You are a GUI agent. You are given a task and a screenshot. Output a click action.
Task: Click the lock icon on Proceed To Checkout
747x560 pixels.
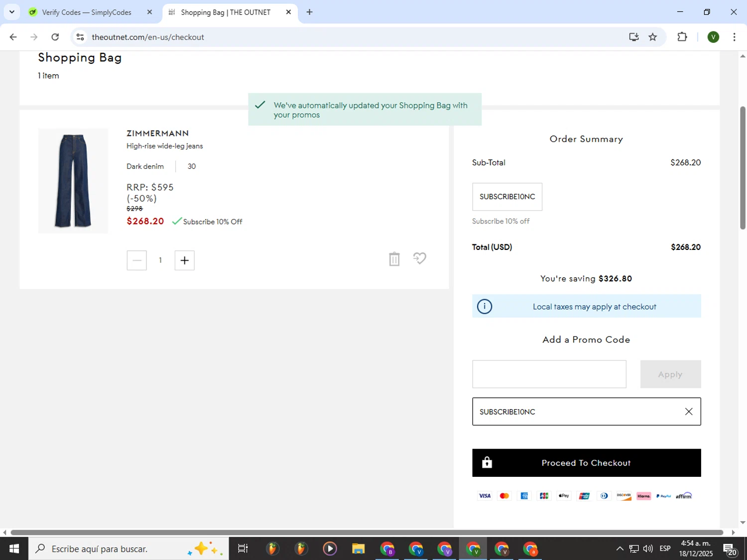tap(487, 462)
